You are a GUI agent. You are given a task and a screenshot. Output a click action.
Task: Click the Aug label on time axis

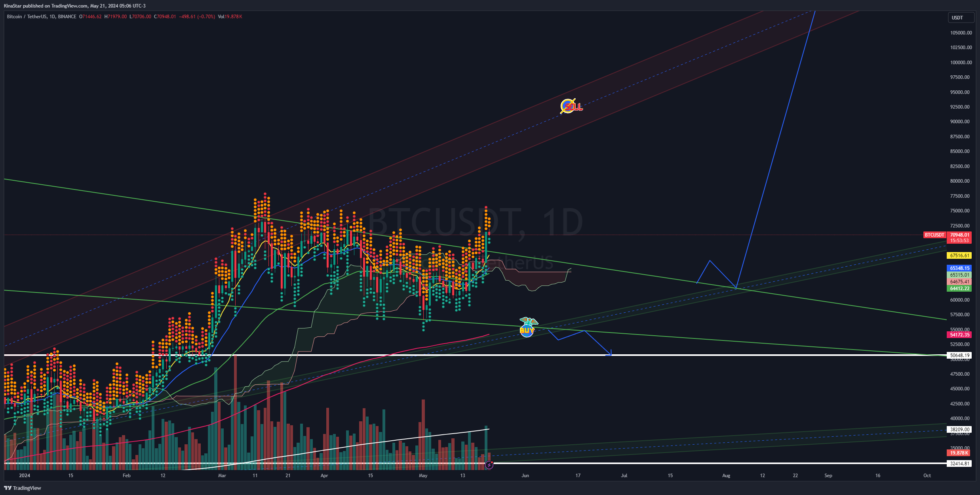click(726, 476)
